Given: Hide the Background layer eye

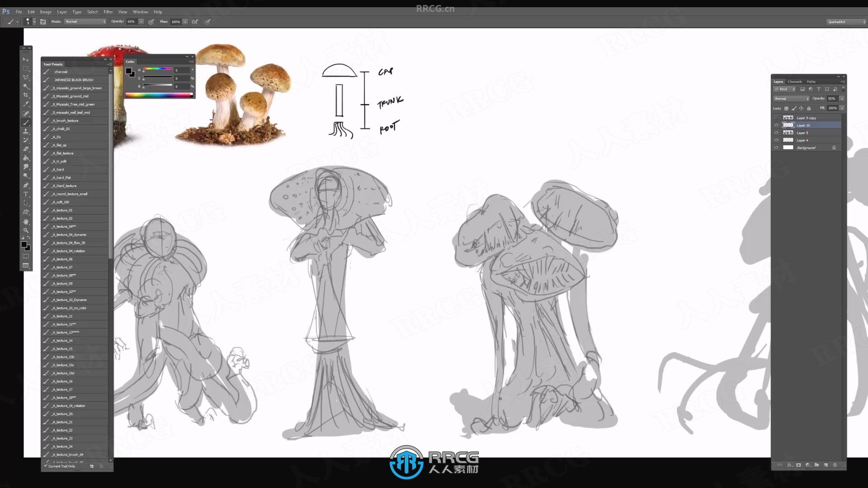Looking at the screenshot, I should pyautogui.click(x=777, y=148).
